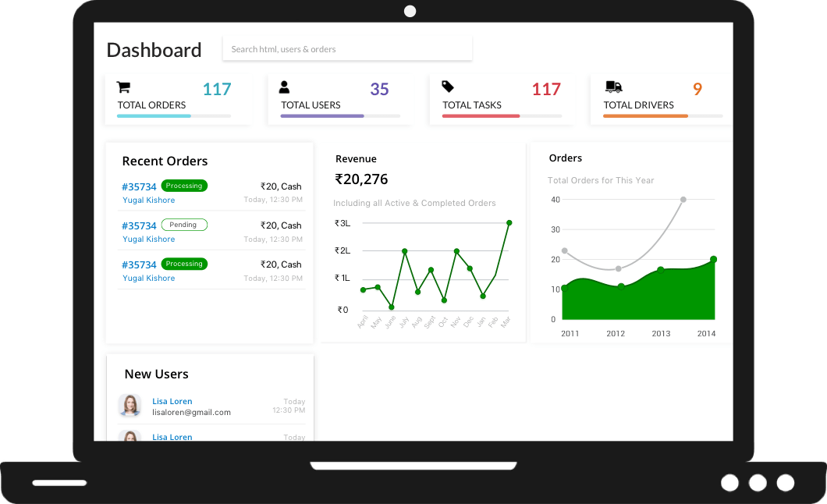
Task: Click the search html, users & orders field
Action: (x=347, y=48)
